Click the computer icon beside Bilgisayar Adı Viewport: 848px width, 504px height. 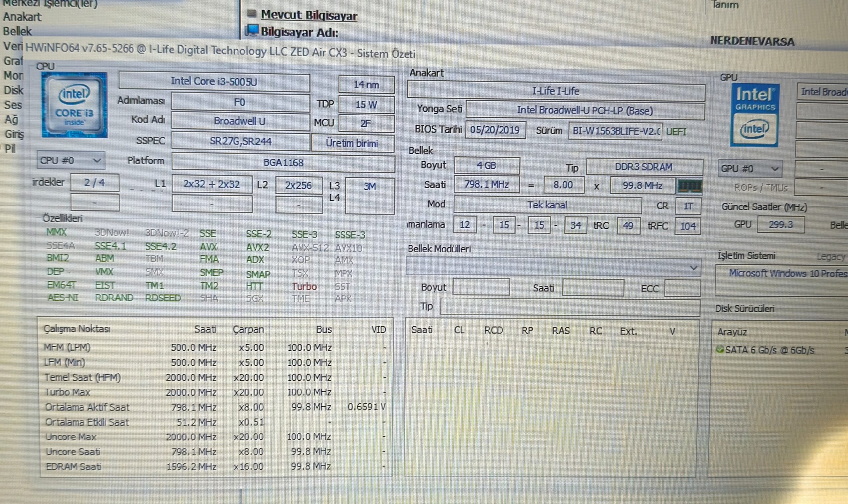click(252, 31)
